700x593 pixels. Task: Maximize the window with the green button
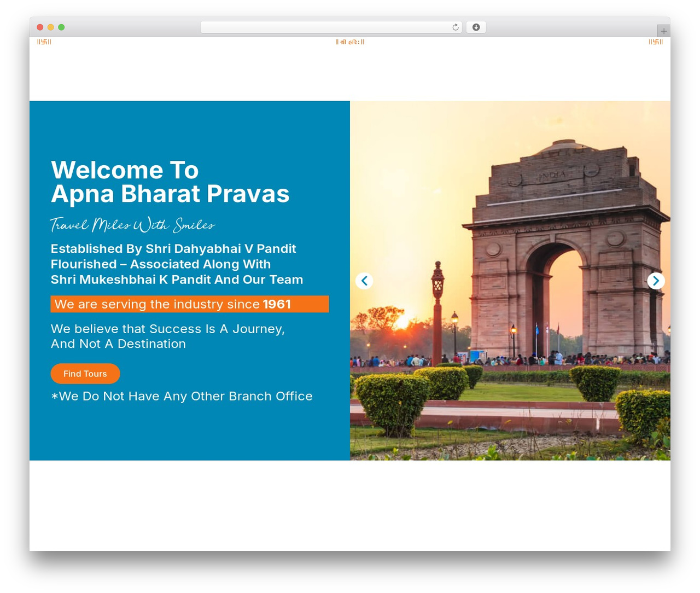point(61,27)
